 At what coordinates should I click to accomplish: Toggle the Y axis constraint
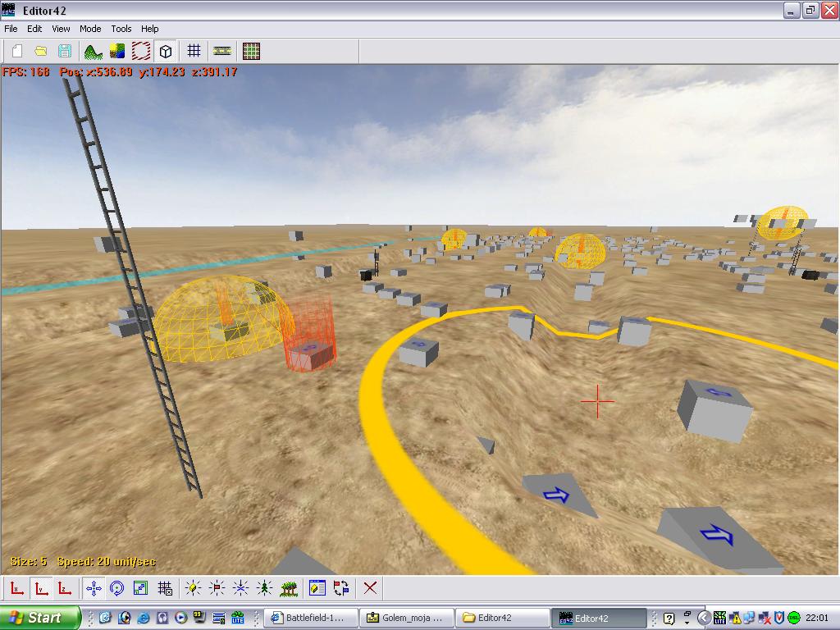click(41, 588)
